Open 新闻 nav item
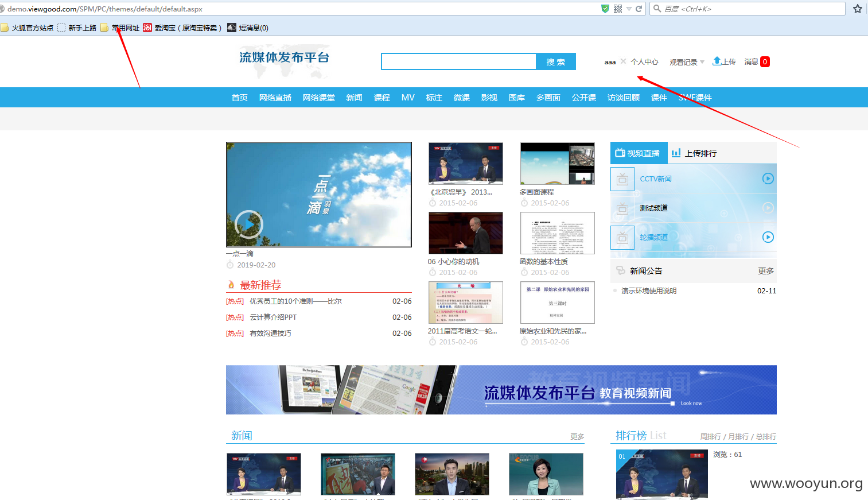Screen dimensions: 868x500 click(x=355, y=98)
